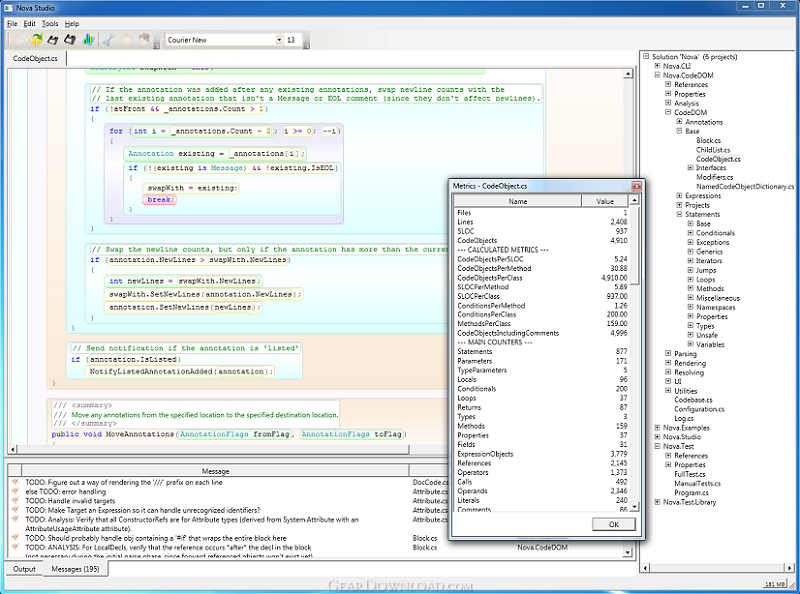Select Block.cs in the solution tree

708,140
